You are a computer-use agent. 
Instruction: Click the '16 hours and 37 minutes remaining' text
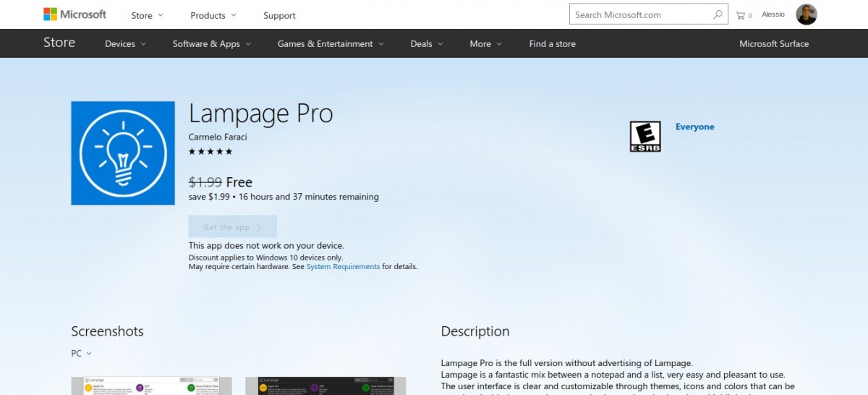coord(309,197)
